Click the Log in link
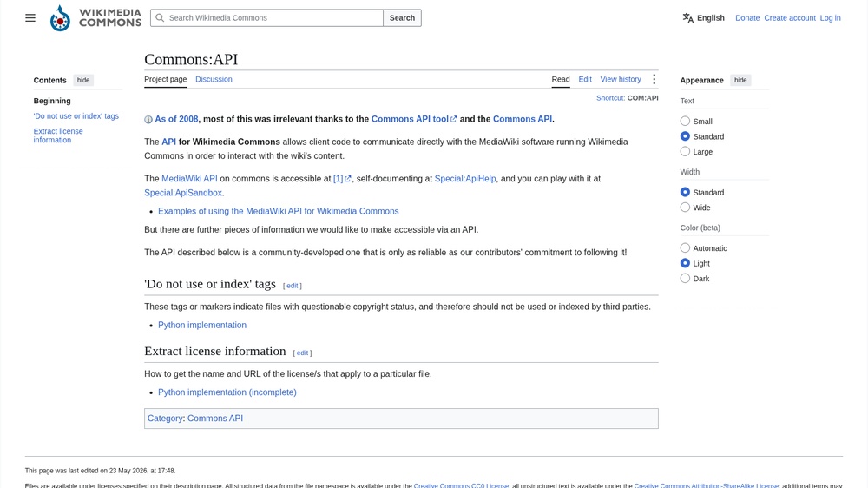Screen dimensions: 868x488 coord(831,17)
